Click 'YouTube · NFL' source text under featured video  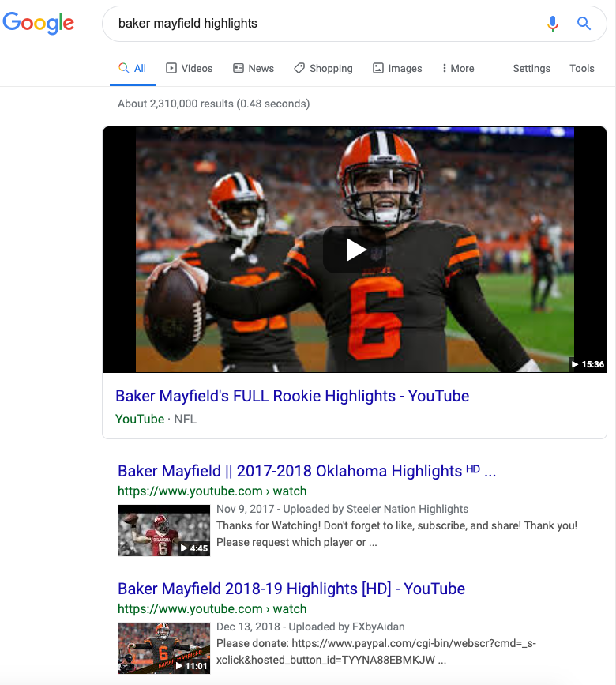pos(156,419)
